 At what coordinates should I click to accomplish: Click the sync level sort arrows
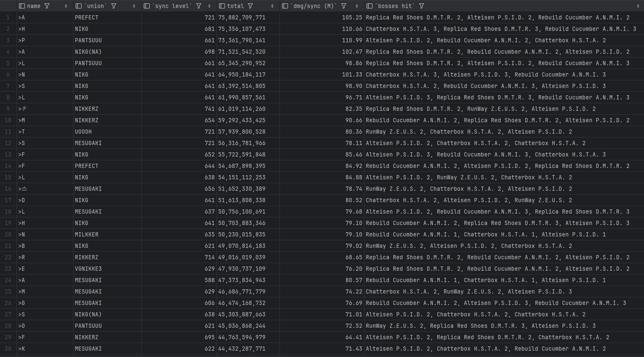point(209,6)
